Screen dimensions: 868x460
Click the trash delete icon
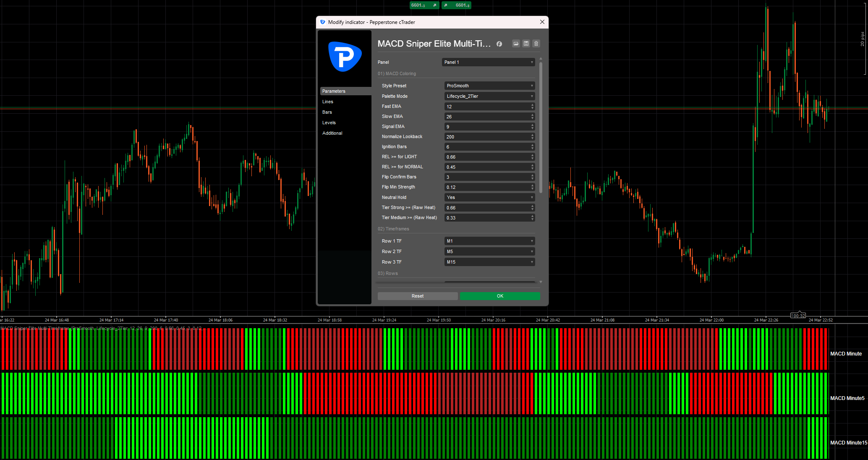[536, 44]
